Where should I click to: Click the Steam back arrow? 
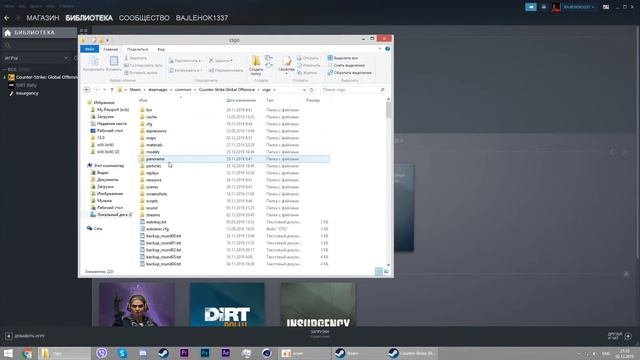7,18
